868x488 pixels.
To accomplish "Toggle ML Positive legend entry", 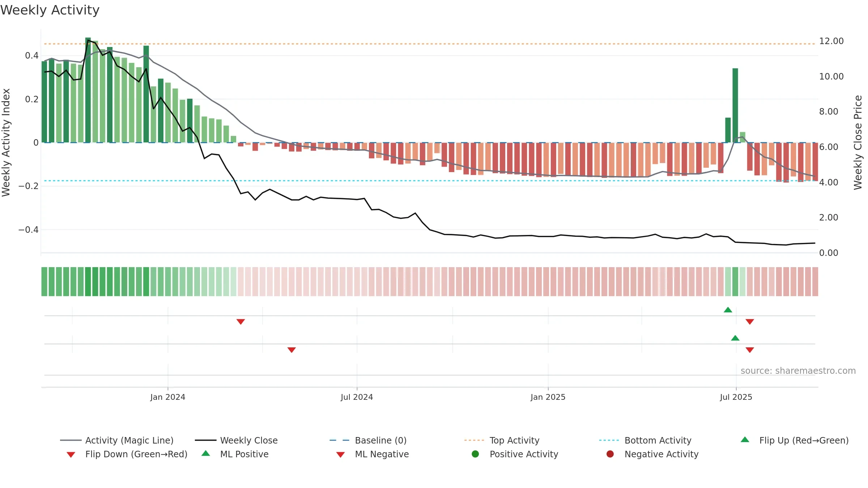I will coord(235,454).
